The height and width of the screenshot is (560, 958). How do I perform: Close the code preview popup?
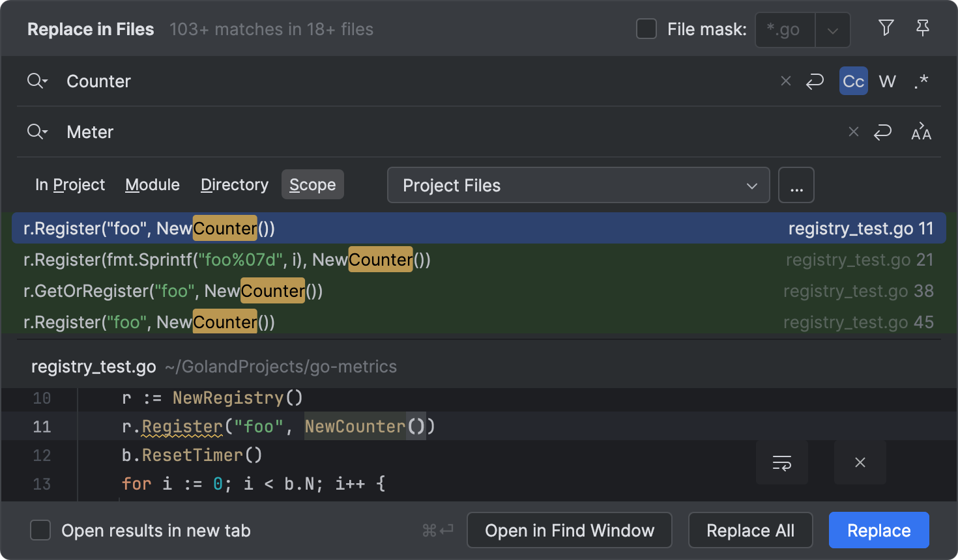coord(860,463)
